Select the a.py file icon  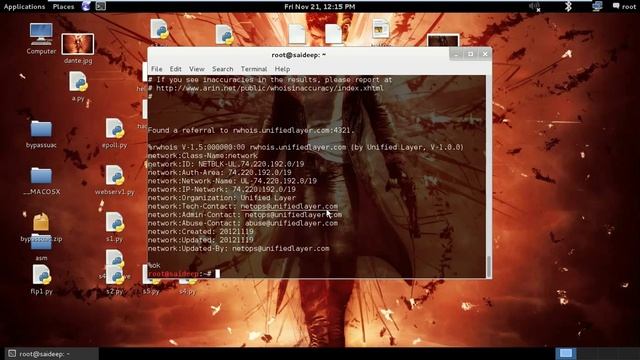78,86
